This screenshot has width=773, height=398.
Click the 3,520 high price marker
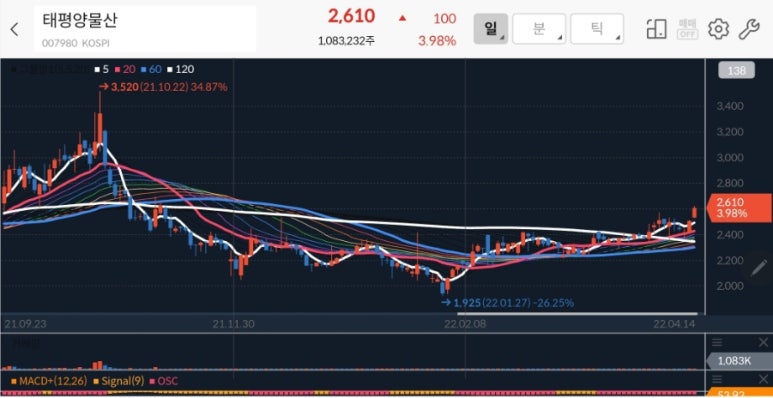[163, 87]
